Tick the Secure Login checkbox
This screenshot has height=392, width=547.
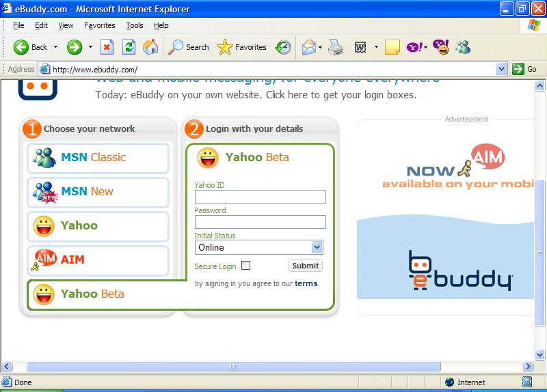246,266
